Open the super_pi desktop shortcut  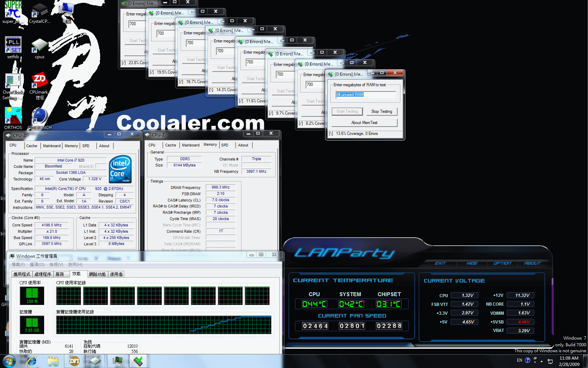(x=13, y=12)
